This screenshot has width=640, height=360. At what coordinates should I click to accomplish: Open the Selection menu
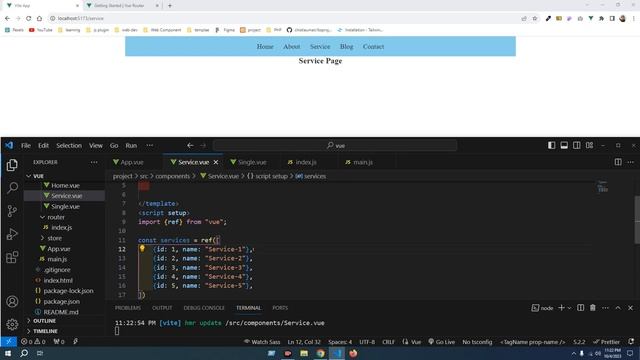(69, 145)
